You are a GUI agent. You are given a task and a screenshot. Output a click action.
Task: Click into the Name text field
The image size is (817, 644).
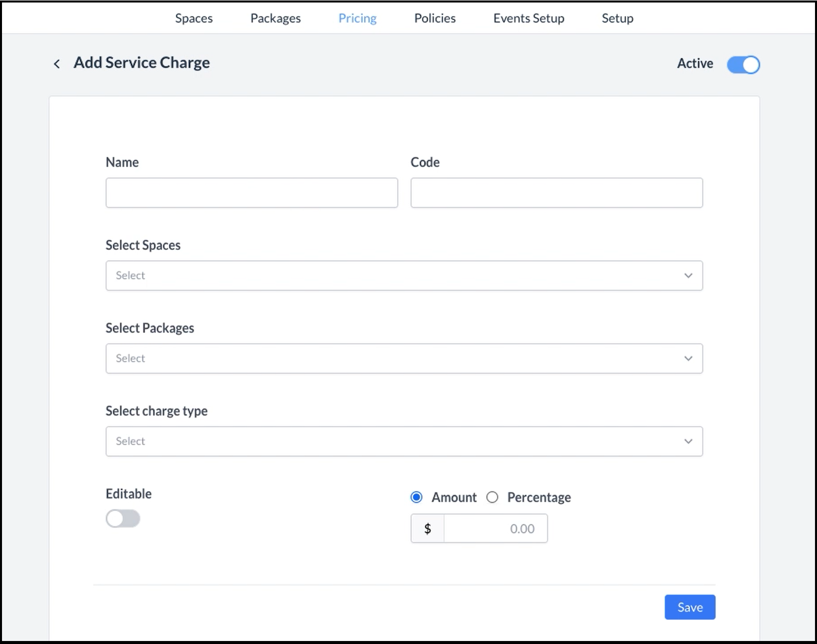tap(251, 193)
